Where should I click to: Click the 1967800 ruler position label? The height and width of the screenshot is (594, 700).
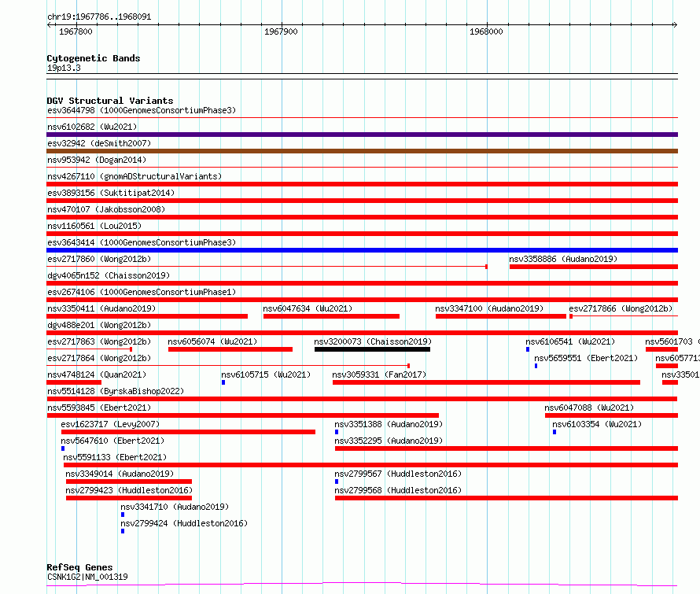click(76, 31)
